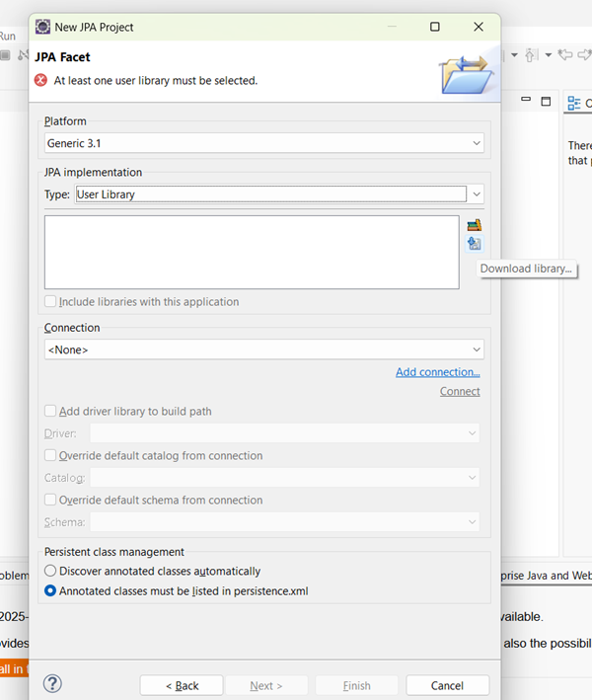
Task: Toggle Include libraries with this application
Action: click(x=50, y=302)
